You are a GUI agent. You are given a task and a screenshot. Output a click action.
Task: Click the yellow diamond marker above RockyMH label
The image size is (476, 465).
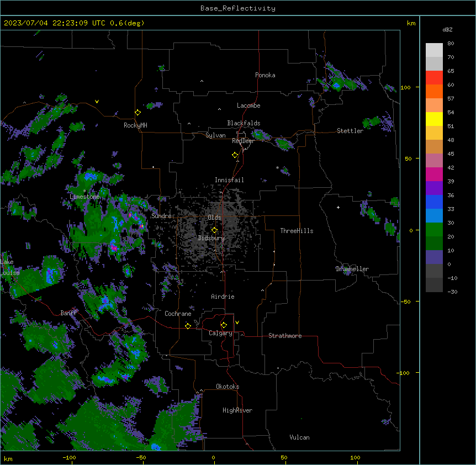137,113
